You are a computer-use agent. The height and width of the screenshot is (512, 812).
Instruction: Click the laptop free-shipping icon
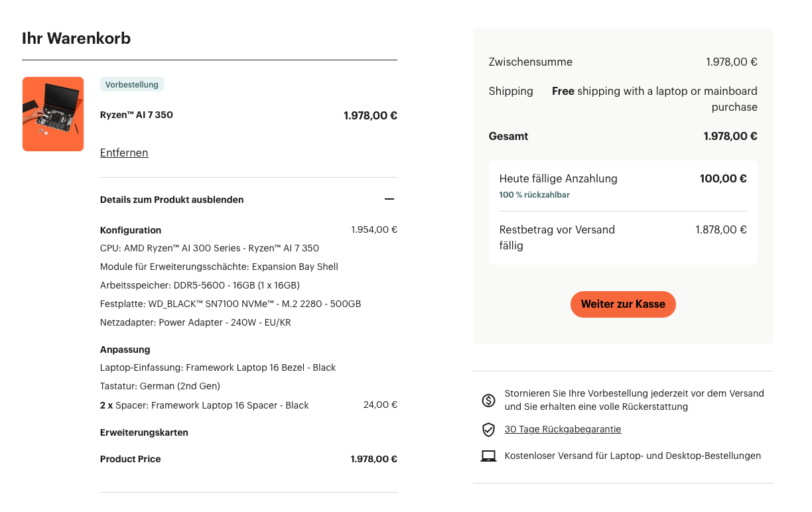(488, 456)
